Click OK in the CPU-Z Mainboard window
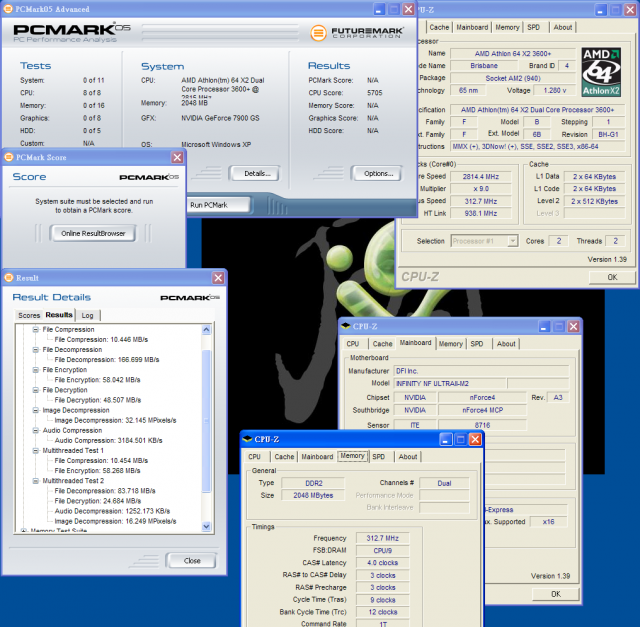 coord(556,594)
